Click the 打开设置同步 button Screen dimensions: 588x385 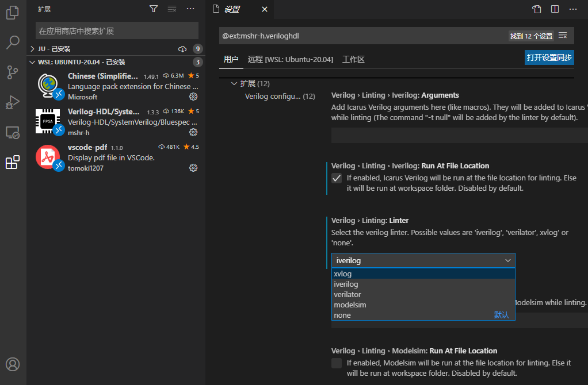point(549,57)
